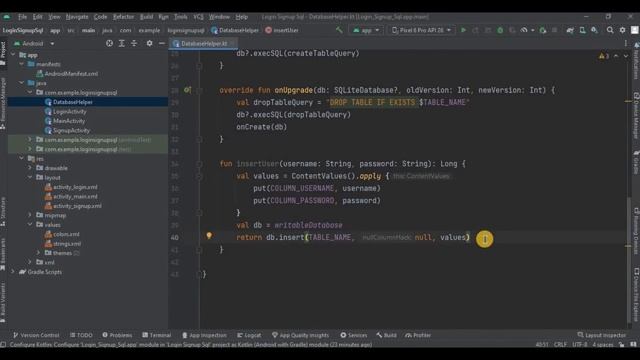The width and height of the screenshot is (640, 360).
Task: Click the override gutter icon beside onUpgrade
Action: [187, 90]
